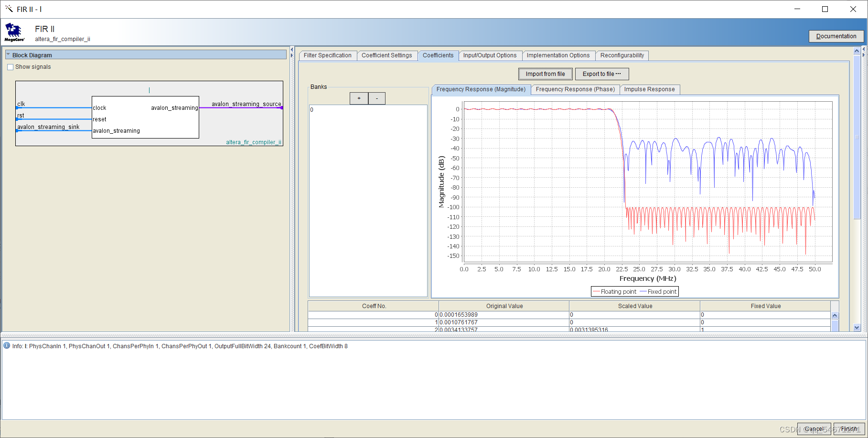Open the Implementation Options tab
868x438 pixels.
(x=558, y=55)
